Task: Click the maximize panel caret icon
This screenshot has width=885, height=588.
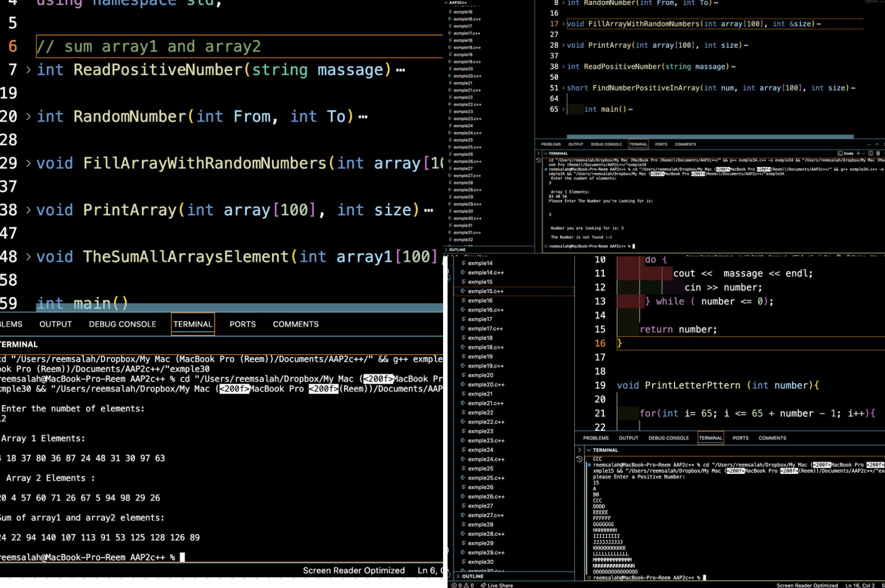Action: point(877,144)
